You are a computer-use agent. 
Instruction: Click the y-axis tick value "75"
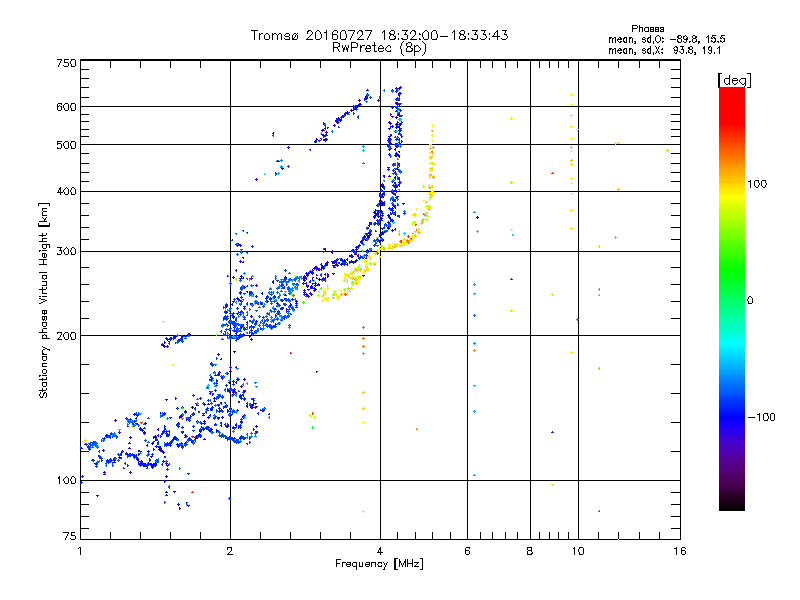70,536
